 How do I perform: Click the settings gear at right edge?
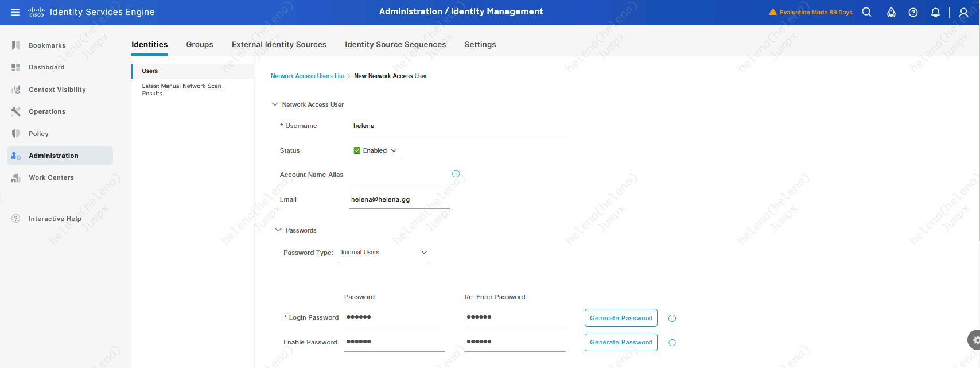click(975, 340)
